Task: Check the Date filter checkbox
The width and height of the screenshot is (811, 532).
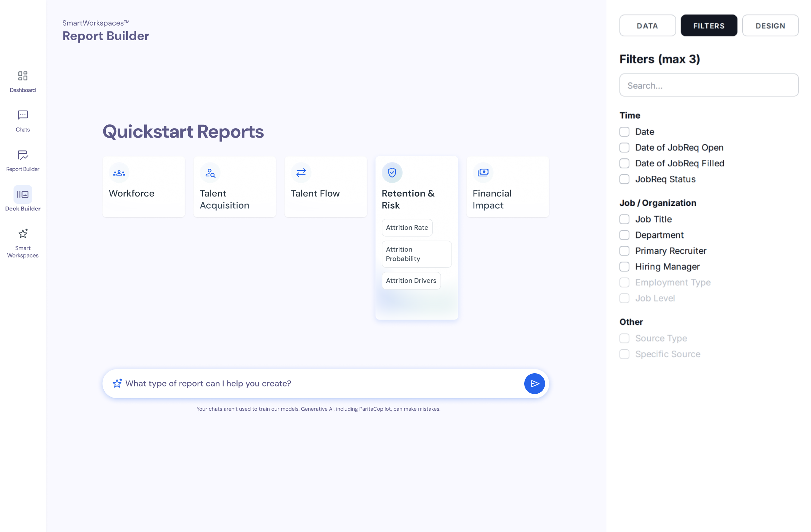Action: (624, 132)
